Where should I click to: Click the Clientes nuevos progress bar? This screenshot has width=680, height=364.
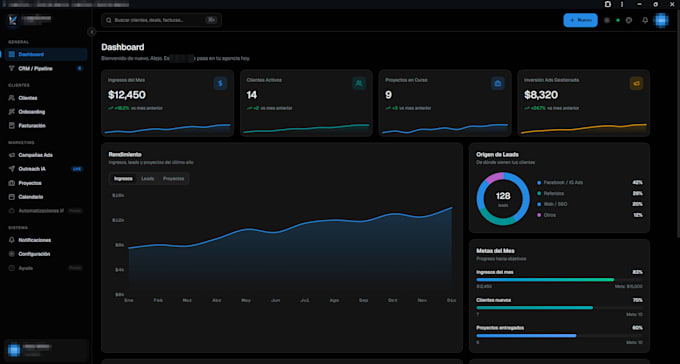559,308
